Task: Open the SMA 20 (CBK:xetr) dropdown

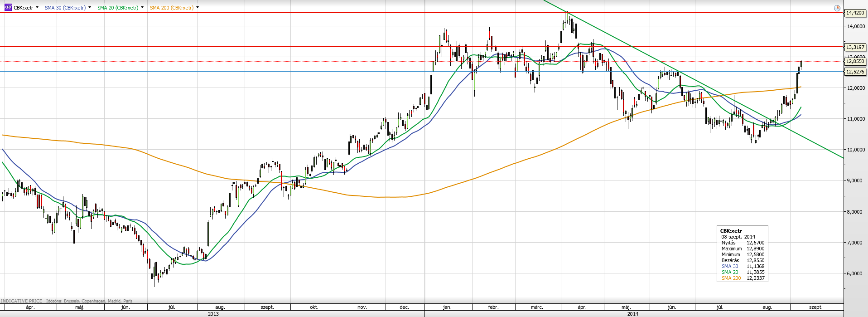Action: click(x=142, y=8)
